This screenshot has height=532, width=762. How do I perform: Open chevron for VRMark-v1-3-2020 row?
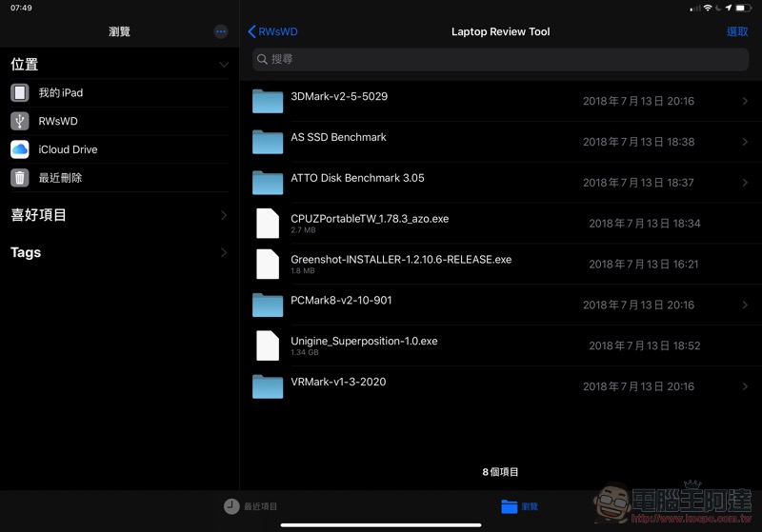tap(745, 386)
